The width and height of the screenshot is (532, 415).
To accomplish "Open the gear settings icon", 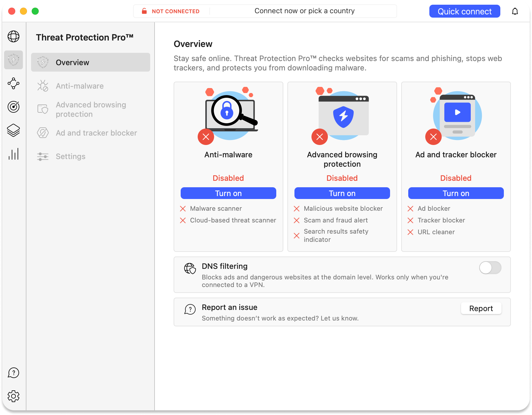I will [13, 396].
